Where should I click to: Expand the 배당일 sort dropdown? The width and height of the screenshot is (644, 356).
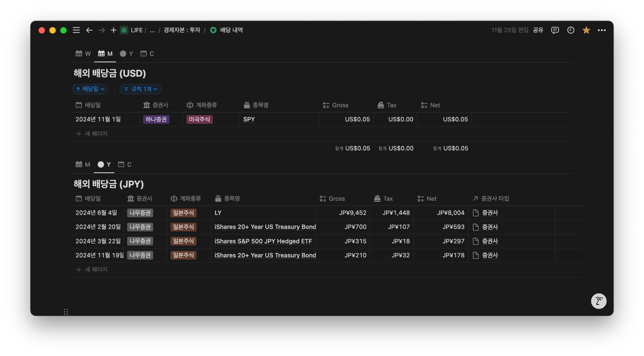click(90, 89)
